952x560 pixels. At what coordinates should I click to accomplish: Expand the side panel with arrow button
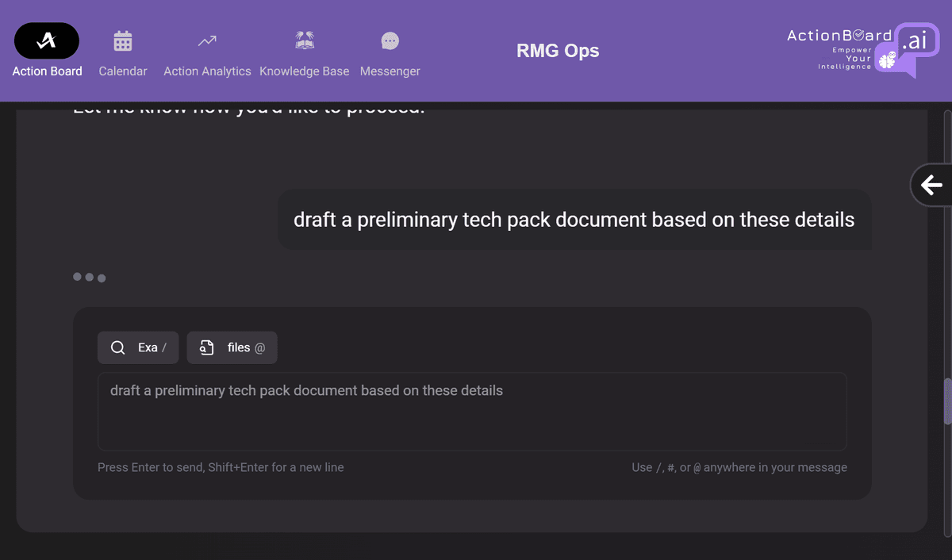click(931, 185)
